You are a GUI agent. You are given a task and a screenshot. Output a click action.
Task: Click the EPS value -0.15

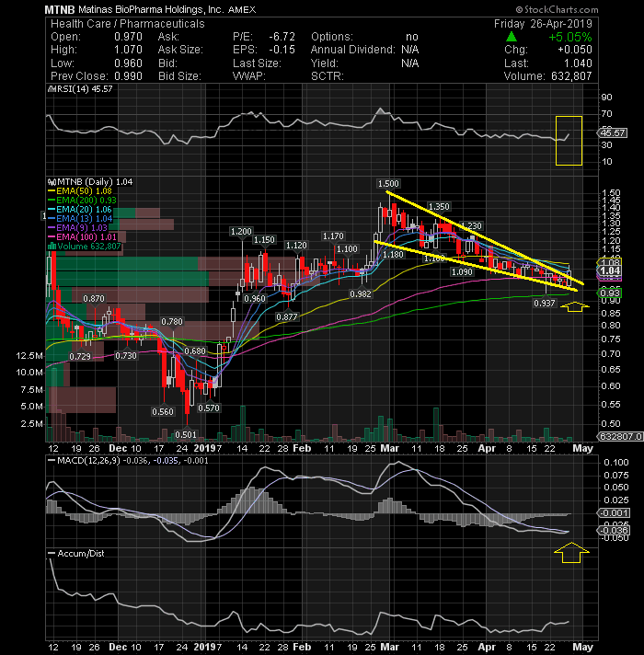click(x=282, y=50)
